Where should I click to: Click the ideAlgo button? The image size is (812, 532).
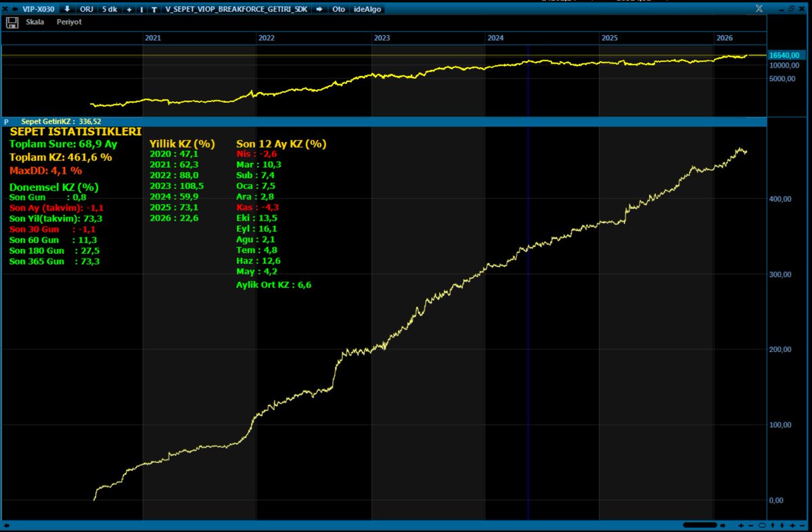pos(367,9)
